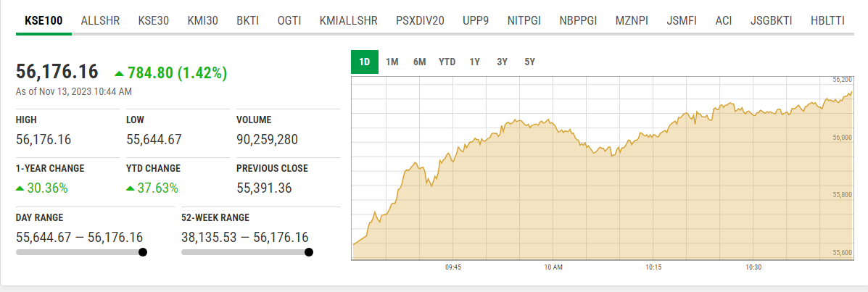Screen dimensions: 868x292
Task: Select the 1D chart range button
Action: pyautogui.click(x=365, y=62)
